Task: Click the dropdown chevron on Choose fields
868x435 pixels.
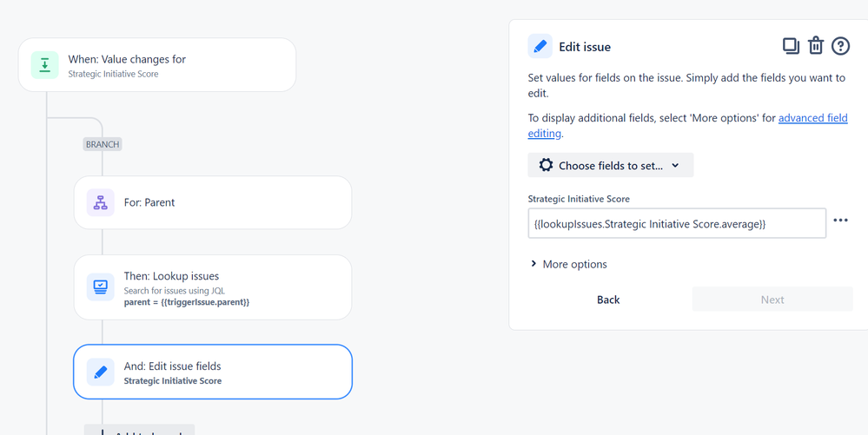Action: [676, 165]
